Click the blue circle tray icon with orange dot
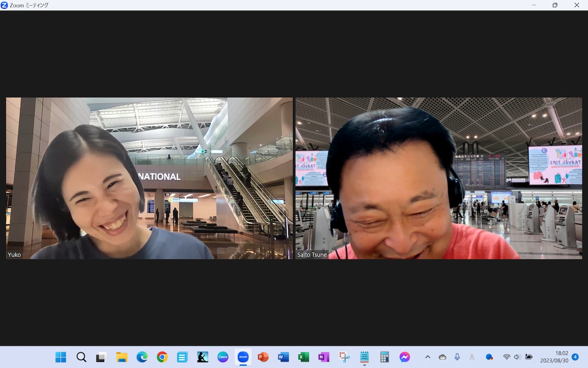Image resolution: width=588 pixels, height=368 pixels. [489, 357]
